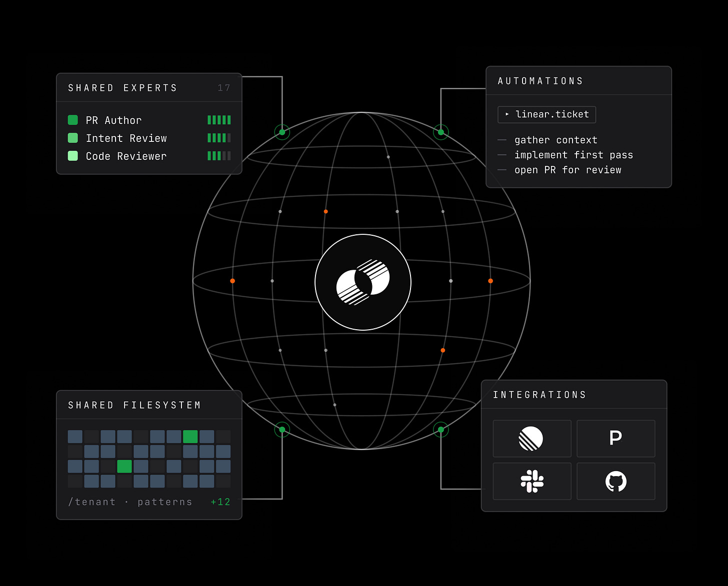Open the GitHub integration icon

click(616, 481)
